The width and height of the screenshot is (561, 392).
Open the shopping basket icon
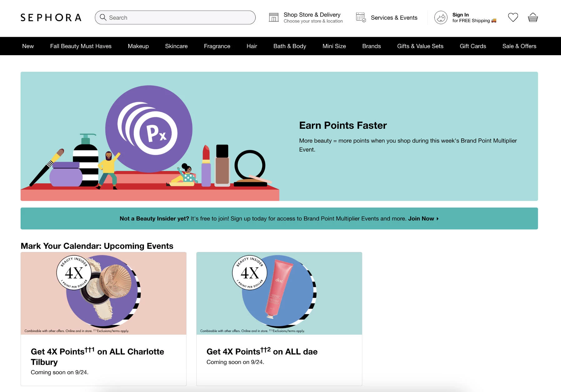[x=533, y=17]
